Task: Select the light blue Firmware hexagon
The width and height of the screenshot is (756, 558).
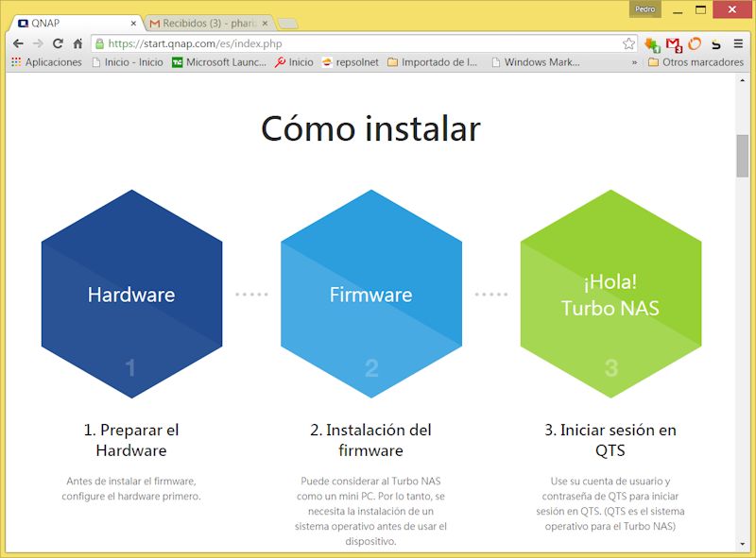Action: 371,294
